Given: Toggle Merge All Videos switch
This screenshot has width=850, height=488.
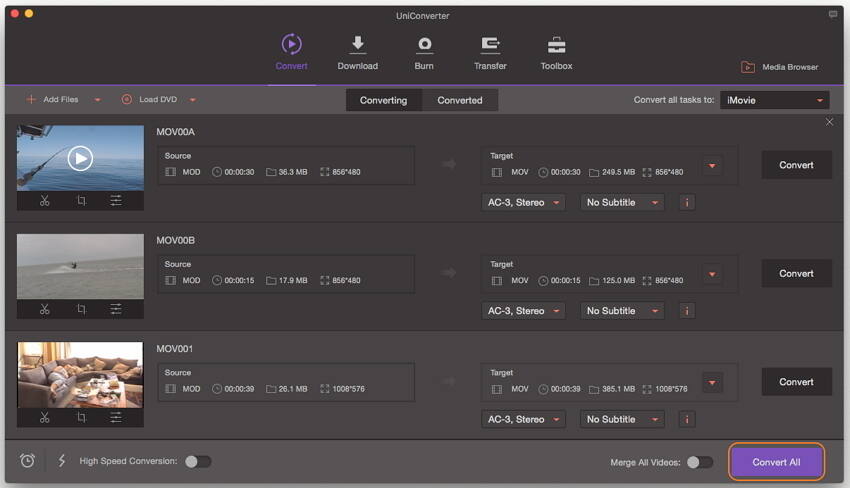Looking at the screenshot, I should click(x=700, y=462).
